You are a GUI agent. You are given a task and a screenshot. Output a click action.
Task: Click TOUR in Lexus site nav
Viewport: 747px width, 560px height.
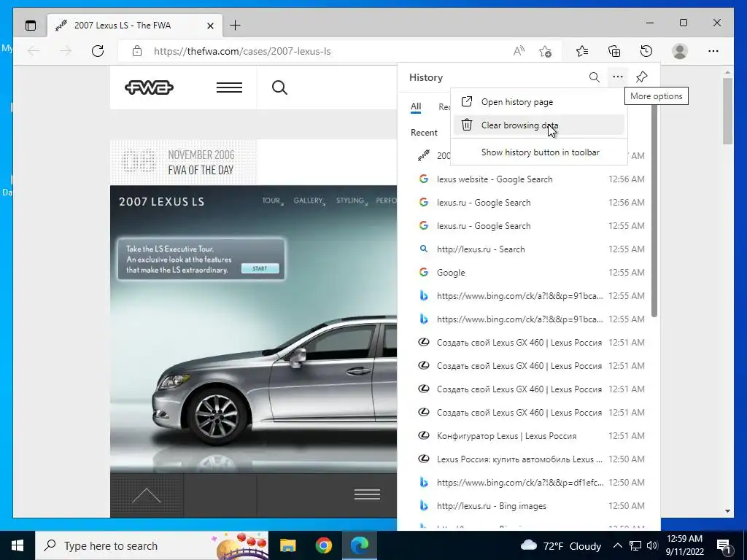272,201
